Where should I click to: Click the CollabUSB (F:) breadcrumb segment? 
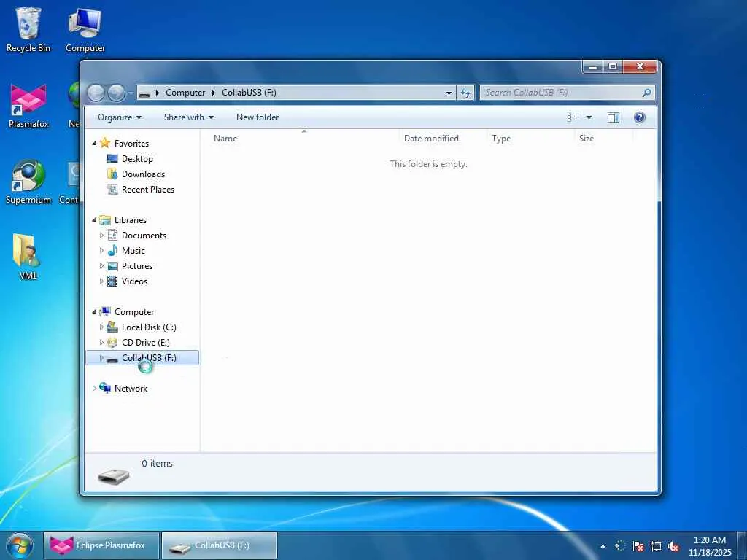pyautogui.click(x=249, y=93)
